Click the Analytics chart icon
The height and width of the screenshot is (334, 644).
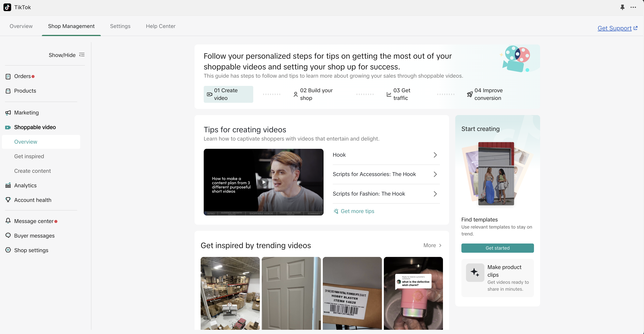pyautogui.click(x=8, y=185)
